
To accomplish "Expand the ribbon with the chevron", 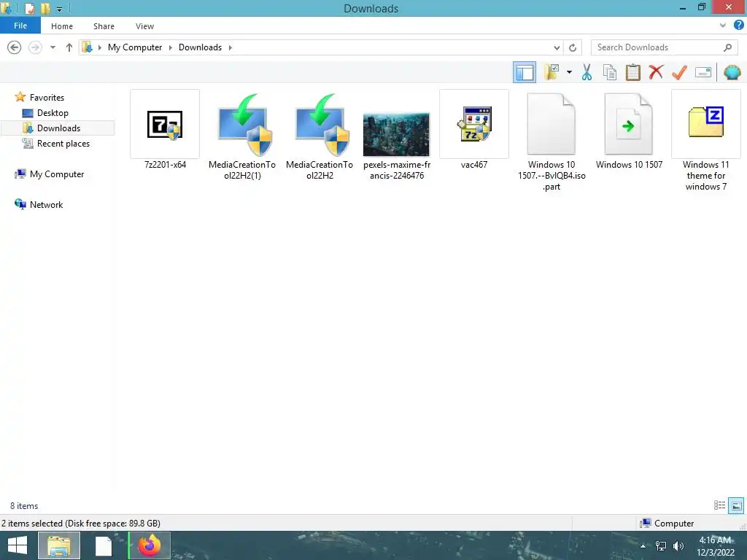I will [x=723, y=26].
